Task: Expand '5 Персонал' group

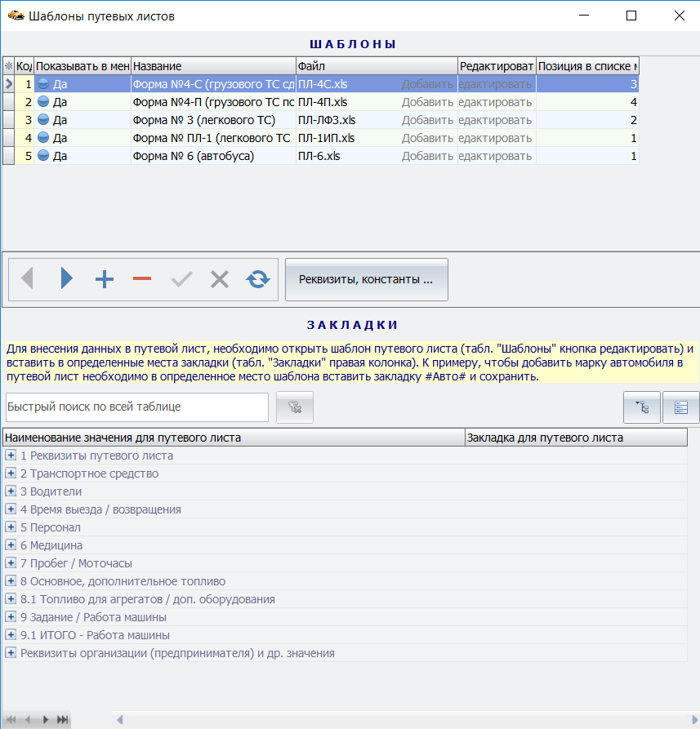Action: pos(11,527)
